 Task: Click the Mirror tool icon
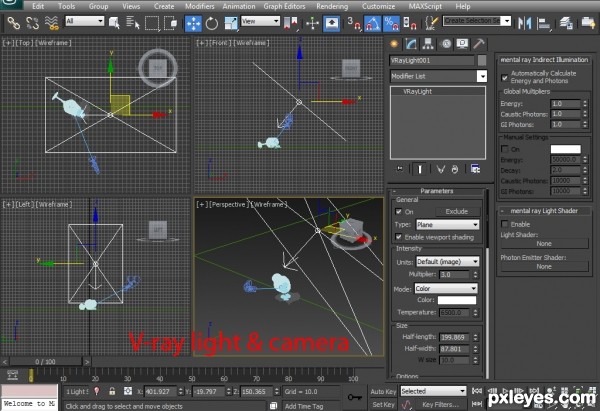(525, 23)
